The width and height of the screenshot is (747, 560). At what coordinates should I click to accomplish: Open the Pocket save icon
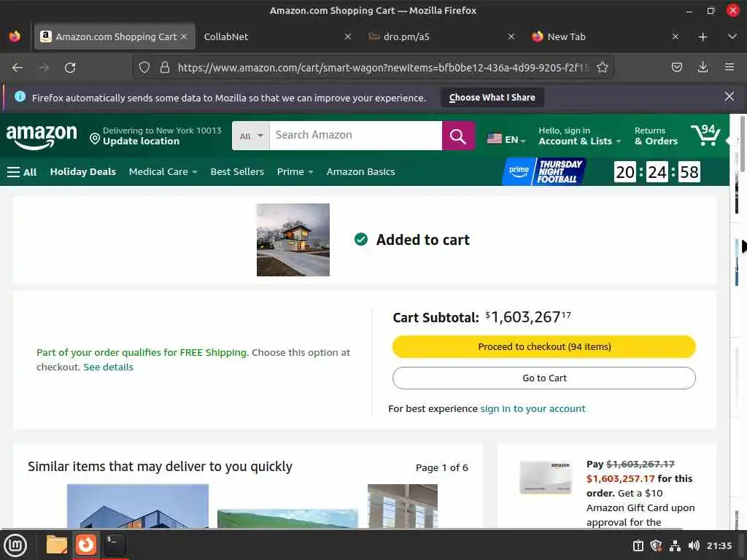click(676, 68)
